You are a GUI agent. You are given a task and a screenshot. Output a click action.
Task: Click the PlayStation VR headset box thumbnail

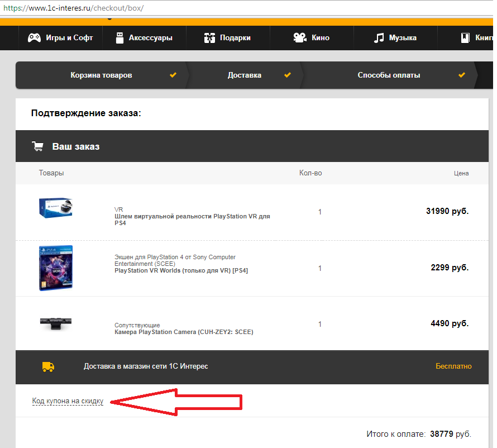click(x=56, y=208)
